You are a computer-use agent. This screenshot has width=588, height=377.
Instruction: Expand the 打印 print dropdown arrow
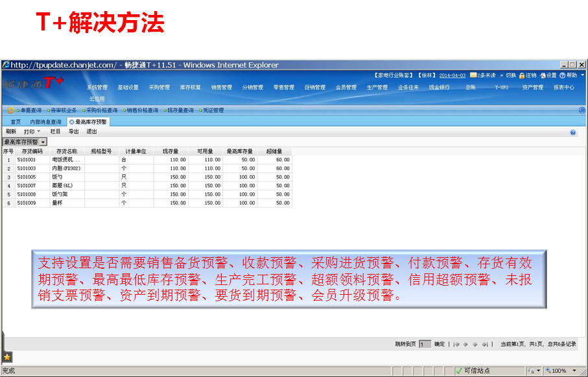39,131
